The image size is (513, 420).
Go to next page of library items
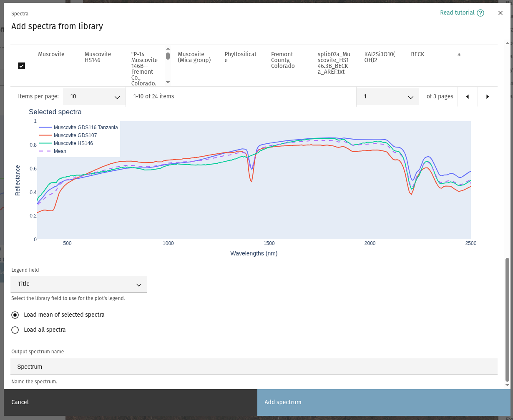(488, 97)
